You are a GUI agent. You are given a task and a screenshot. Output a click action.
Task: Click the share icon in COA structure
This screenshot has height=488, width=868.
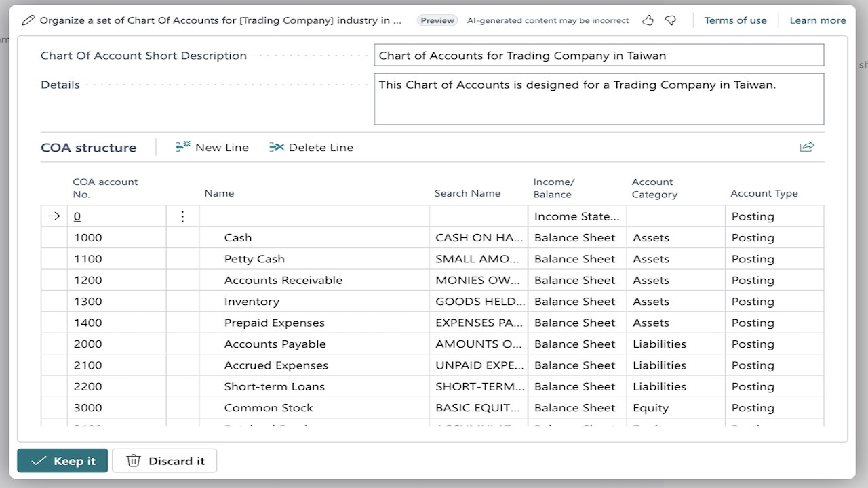[x=807, y=147]
